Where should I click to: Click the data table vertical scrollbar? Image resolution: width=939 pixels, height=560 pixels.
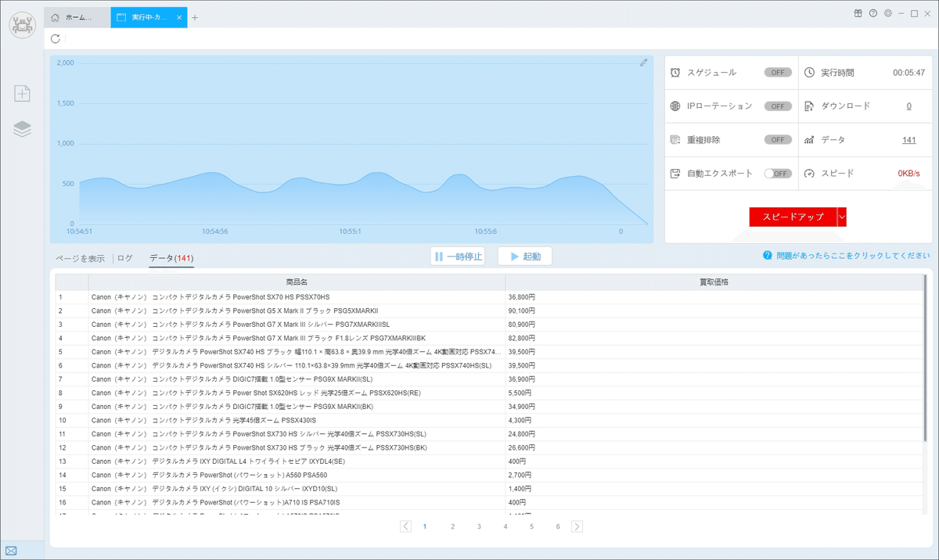[x=926, y=358]
